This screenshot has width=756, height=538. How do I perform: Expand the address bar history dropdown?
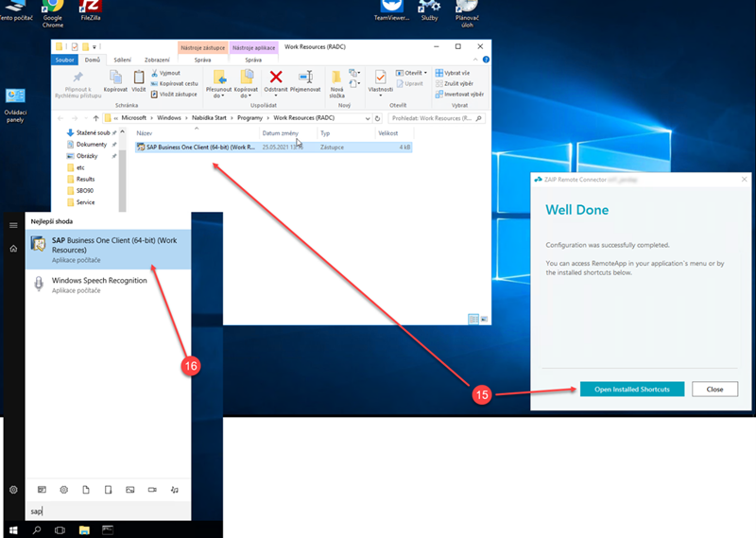[368, 118]
